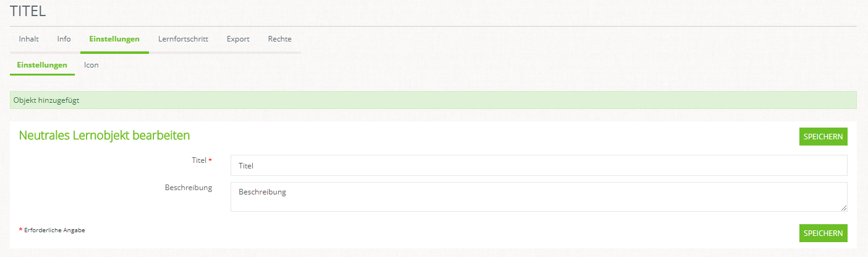Click the "Erforderliche Angabe" footnote text
The width and height of the screenshot is (868, 257).
point(54,230)
